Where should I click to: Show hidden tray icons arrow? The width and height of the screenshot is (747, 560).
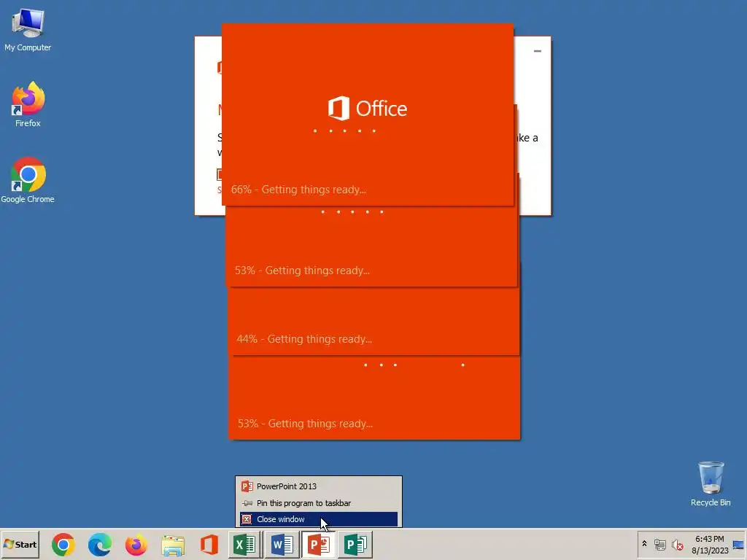644,544
